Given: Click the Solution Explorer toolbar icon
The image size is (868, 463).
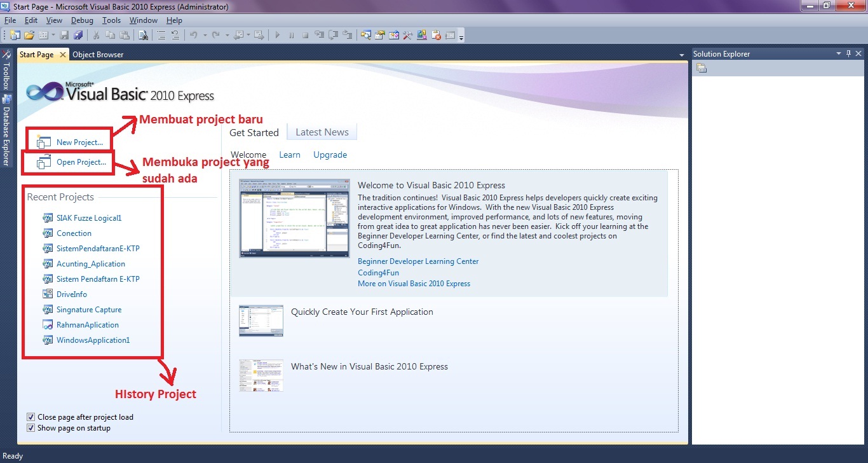Looking at the screenshot, I should pos(365,35).
